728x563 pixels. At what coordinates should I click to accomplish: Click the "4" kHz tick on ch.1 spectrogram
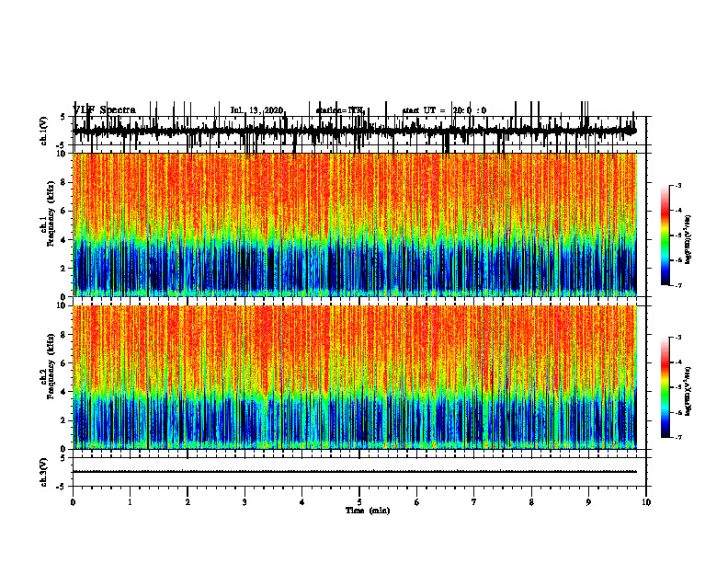click(64, 240)
